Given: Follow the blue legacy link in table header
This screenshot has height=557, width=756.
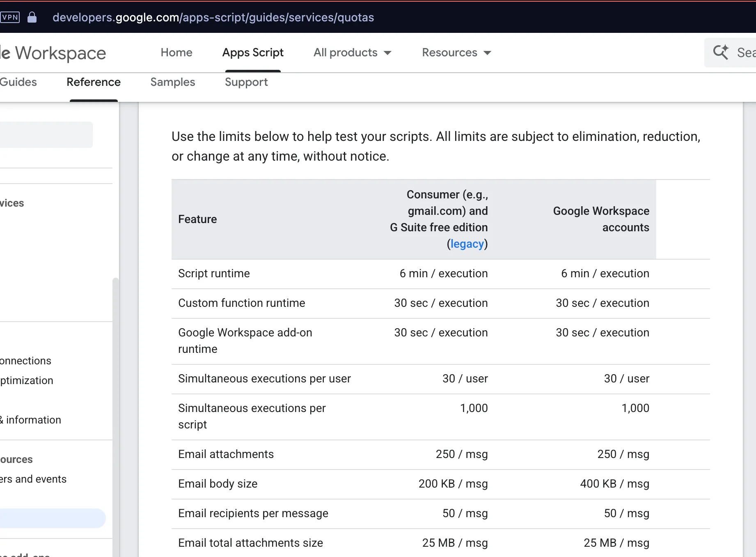Looking at the screenshot, I should tap(467, 244).
